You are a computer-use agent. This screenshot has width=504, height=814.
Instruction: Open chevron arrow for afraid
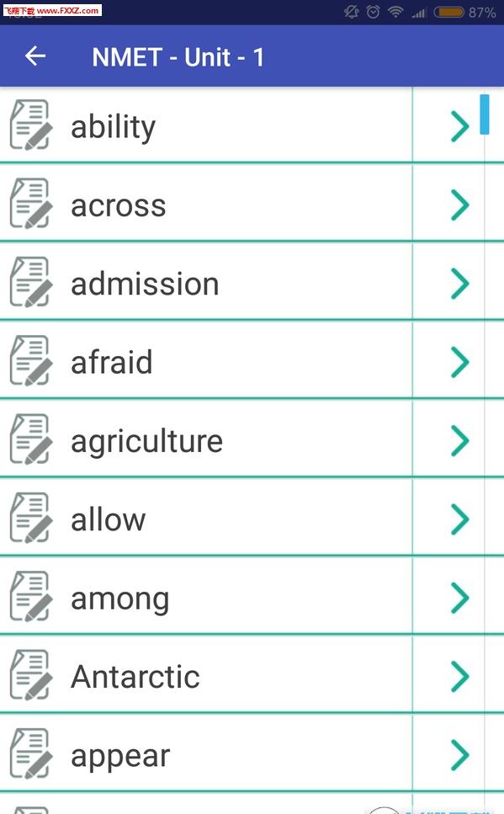(x=460, y=362)
